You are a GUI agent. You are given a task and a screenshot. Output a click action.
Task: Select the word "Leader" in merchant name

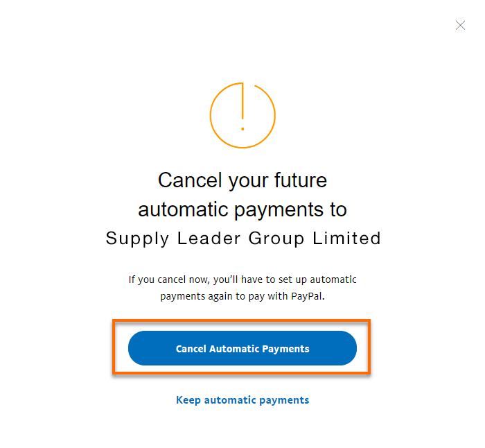(x=208, y=239)
